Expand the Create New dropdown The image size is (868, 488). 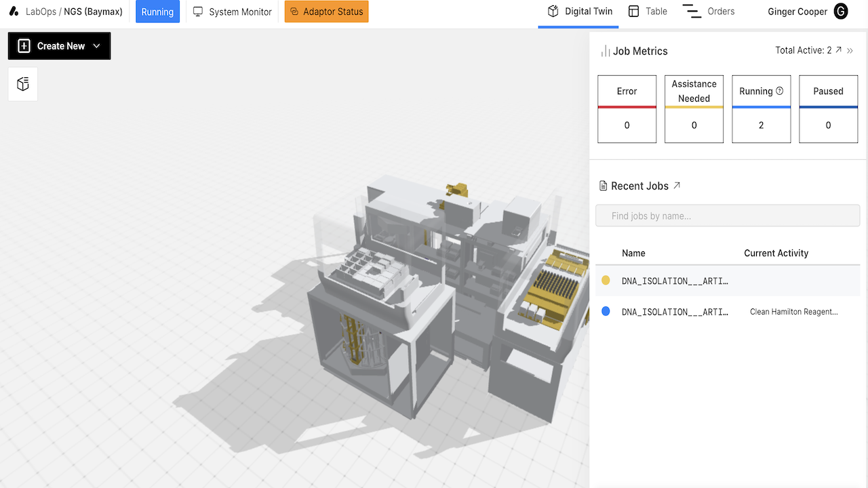(x=60, y=46)
